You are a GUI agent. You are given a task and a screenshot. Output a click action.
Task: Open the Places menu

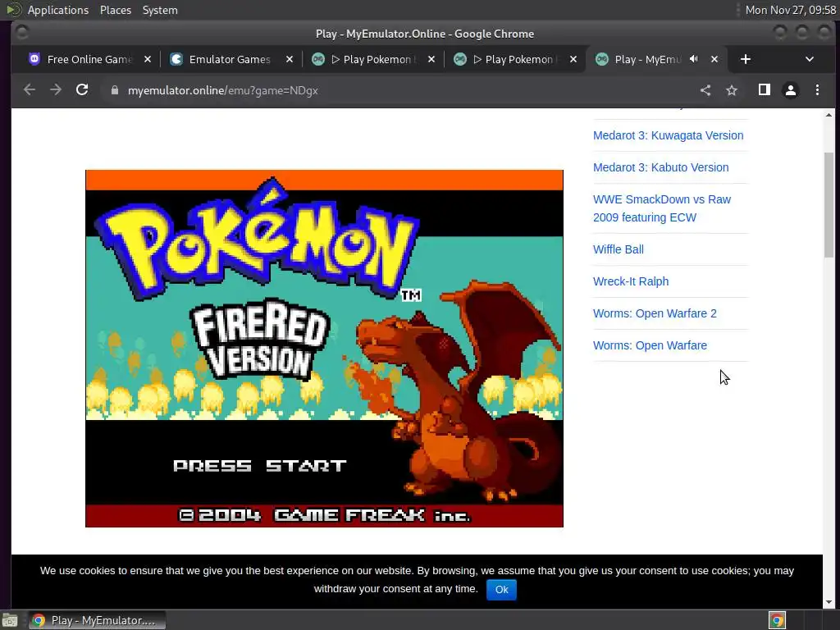pos(116,10)
